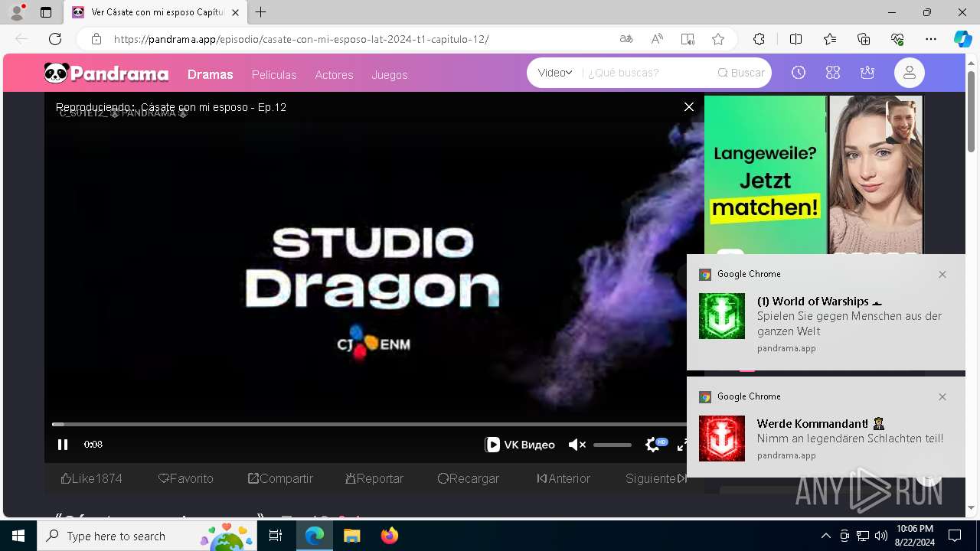Click the taskbar search box

[146, 536]
